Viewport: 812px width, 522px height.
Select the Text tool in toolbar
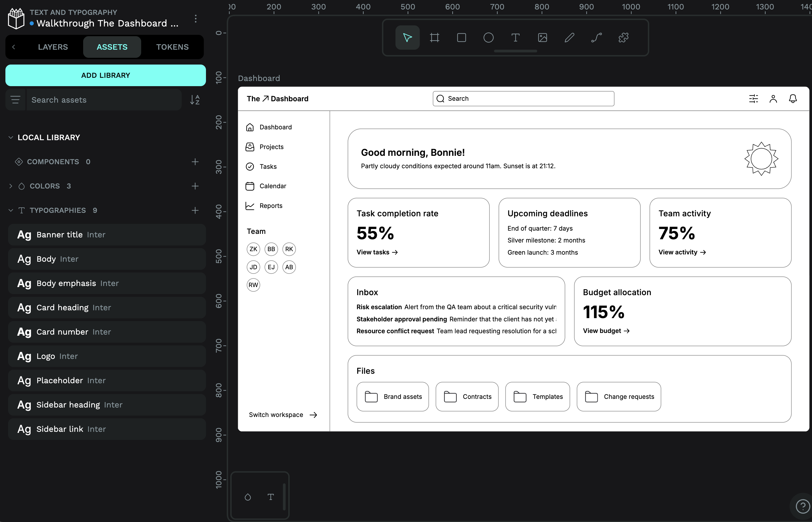tap(515, 38)
